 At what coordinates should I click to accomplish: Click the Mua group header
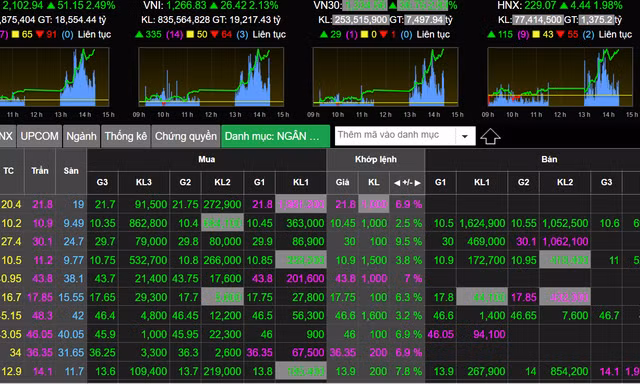click(x=207, y=159)
